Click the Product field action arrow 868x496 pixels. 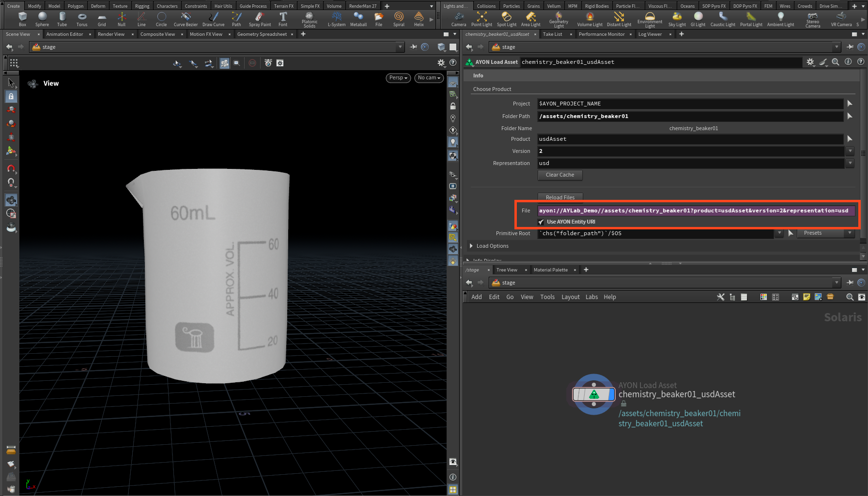pyautogui.click(x=850, y=139)
